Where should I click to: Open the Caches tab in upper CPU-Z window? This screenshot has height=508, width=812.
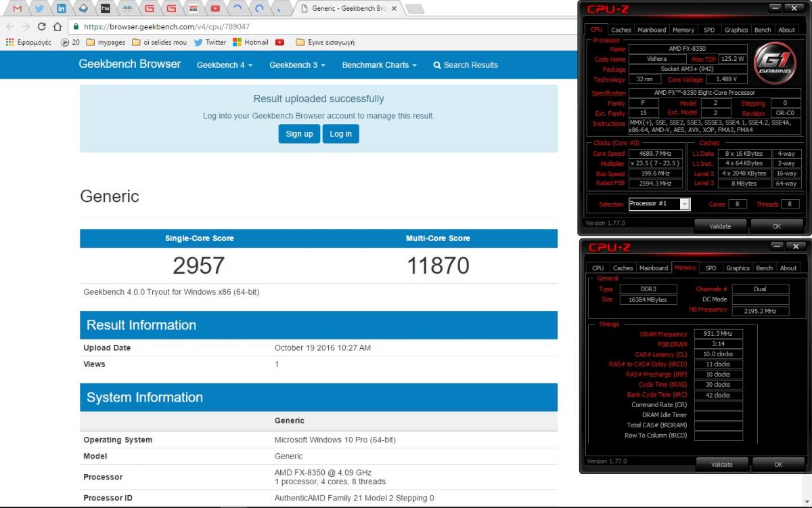(621, 30)
